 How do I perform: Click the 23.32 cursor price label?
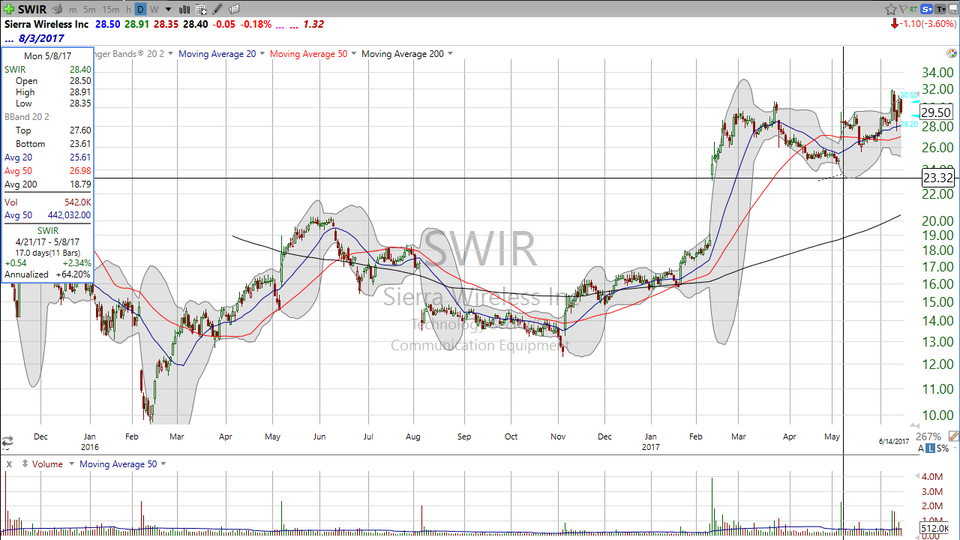click(937, 178)
